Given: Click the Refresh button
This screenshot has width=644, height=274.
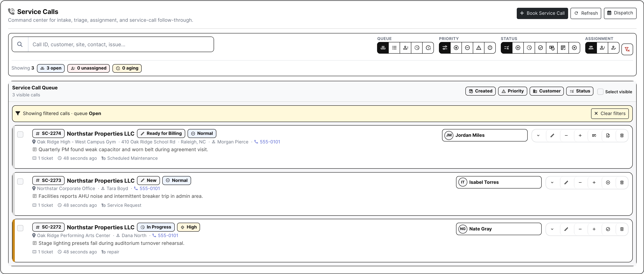Looking at the screenshot, I should click(x=585, y=13).
